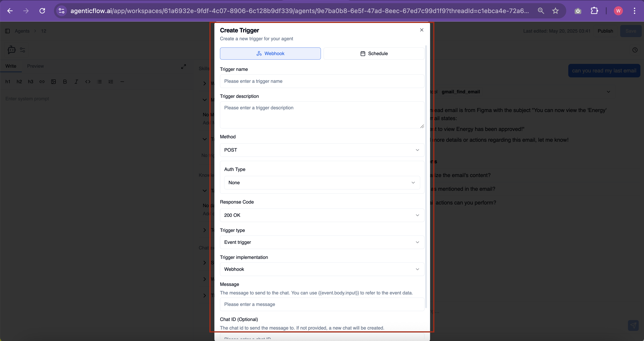Select the agent chat bot icon
The image size is (644, 341).
point(11,50)
